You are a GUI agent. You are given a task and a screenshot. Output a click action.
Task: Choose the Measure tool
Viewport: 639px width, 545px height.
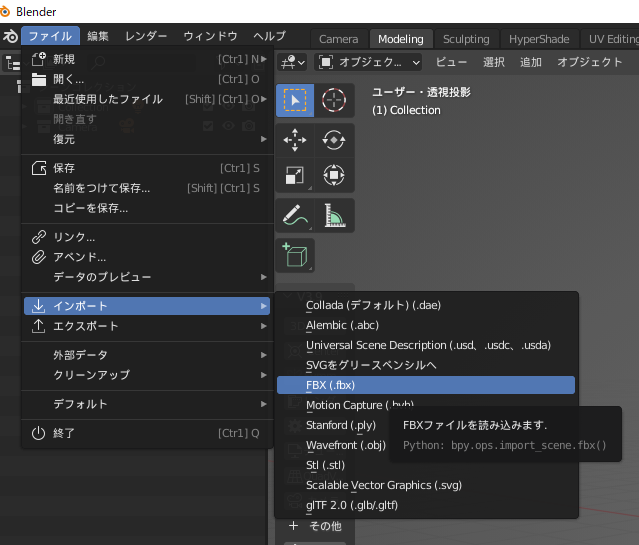click(x=334, y=215)
